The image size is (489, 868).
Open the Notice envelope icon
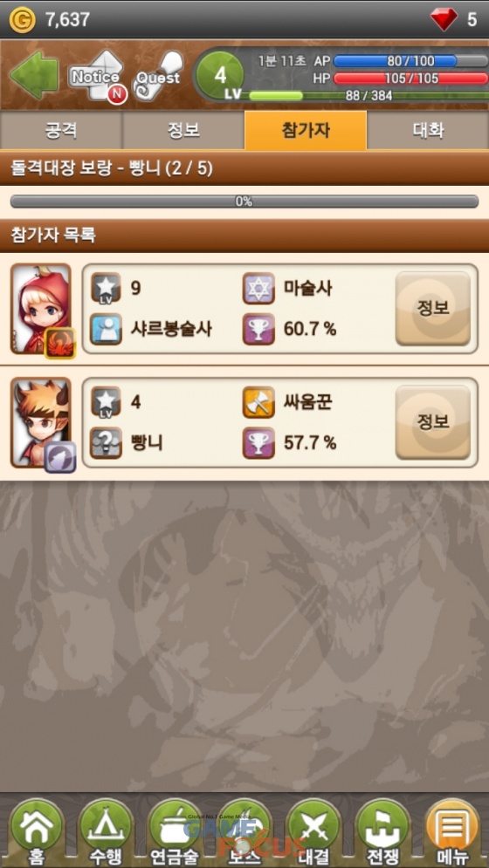pos(97,77)
